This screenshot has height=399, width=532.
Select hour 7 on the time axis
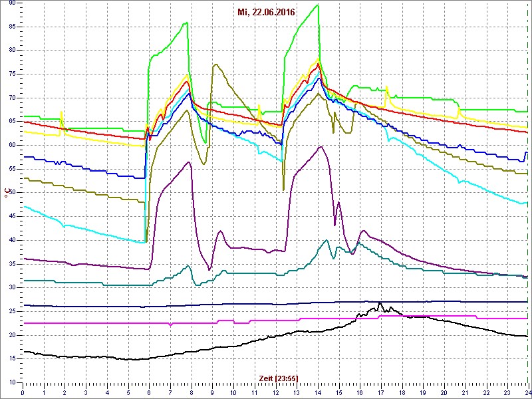click(170, 392)
